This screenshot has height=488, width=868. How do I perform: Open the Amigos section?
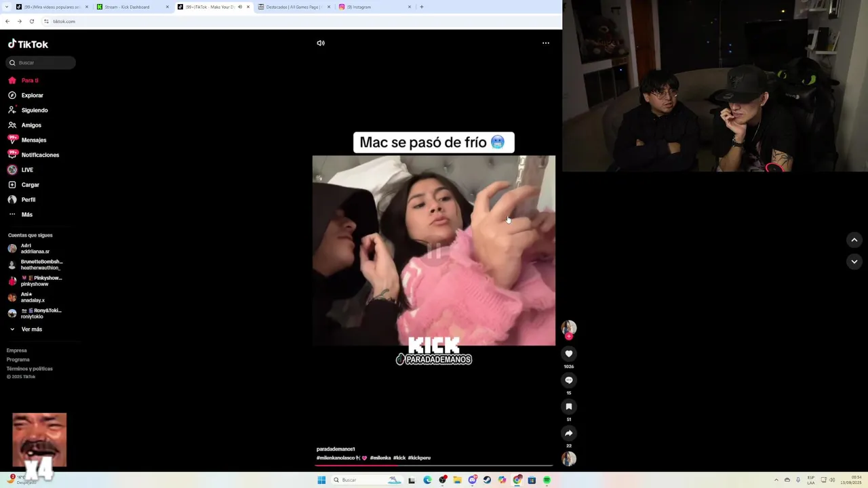(25, 125)
